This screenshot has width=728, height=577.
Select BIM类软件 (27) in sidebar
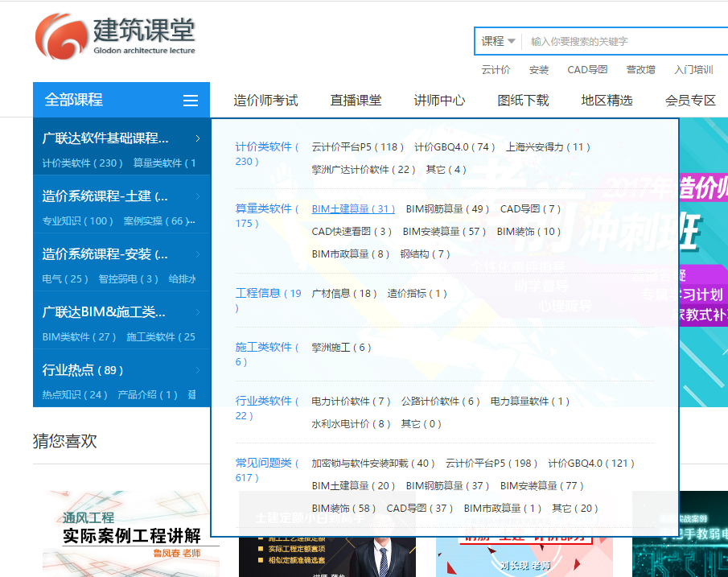pyautogui.click(x=79, y=337)
